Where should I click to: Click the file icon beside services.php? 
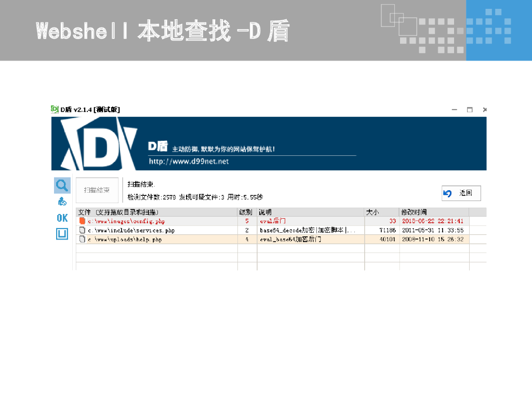tap(82, 230)
